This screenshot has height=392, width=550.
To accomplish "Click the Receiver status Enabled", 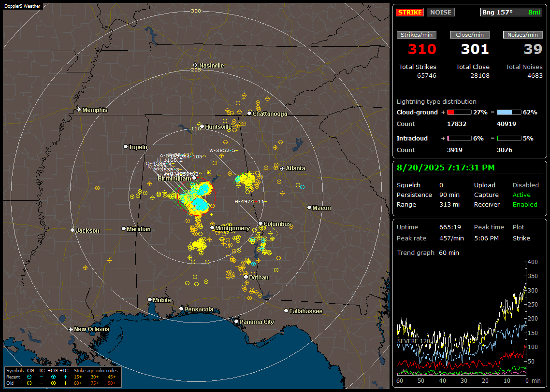I will click(525, 205).
